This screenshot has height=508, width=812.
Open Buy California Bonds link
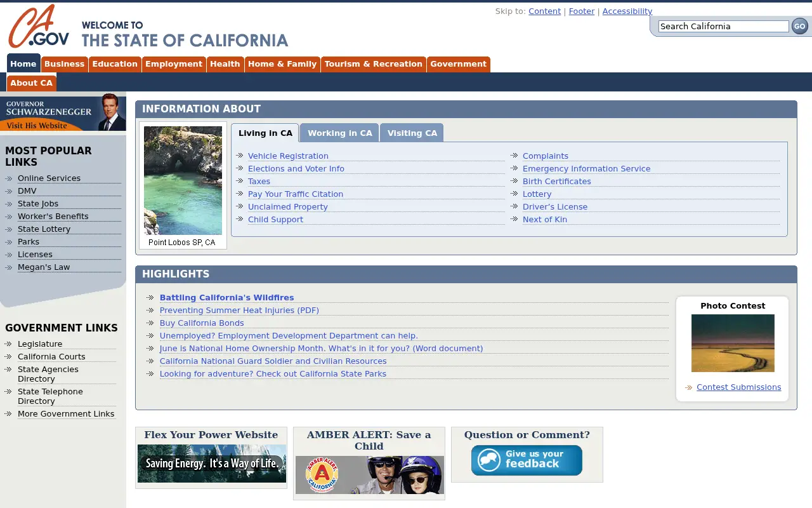(202, 323)
